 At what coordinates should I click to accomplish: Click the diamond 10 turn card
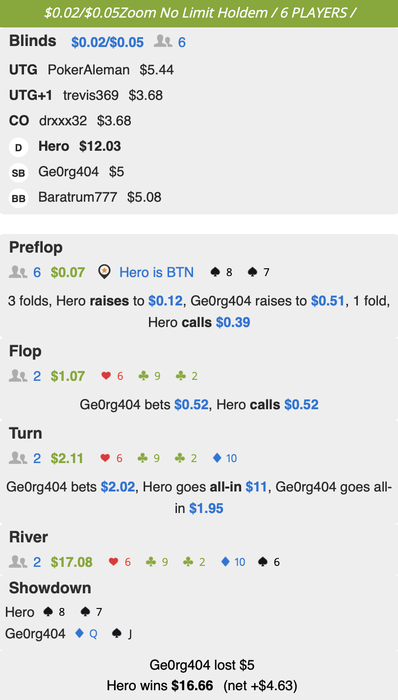(225, 458)
